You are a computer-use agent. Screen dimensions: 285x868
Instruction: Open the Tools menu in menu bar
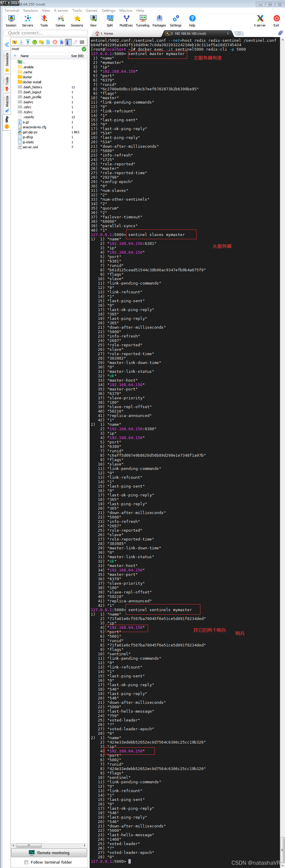77,11
